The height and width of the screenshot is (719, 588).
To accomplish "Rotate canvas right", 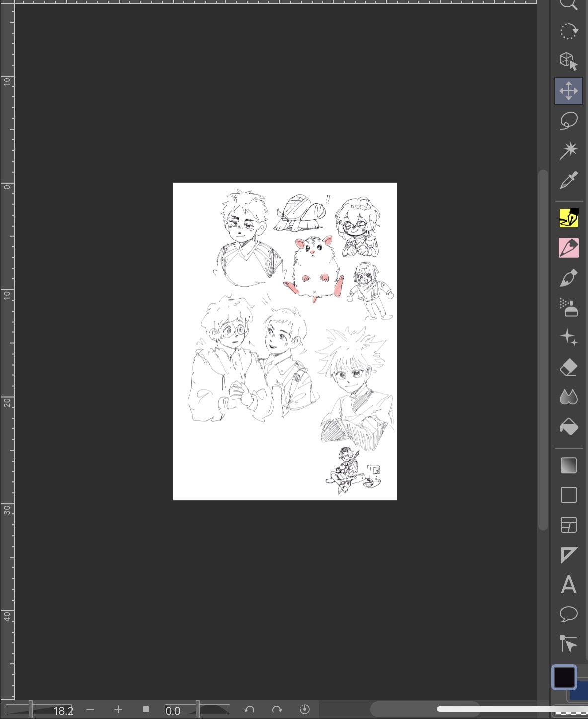I will coord(277,709).
